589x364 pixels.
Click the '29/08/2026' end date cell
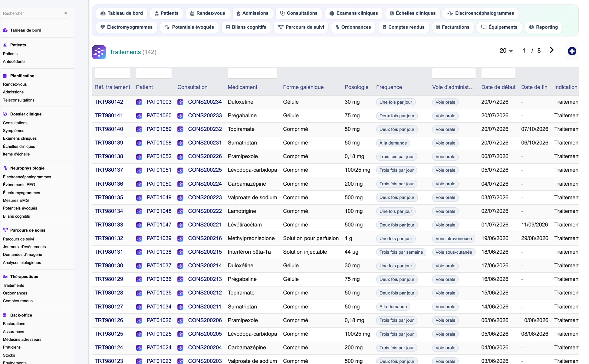tap(535, 238)
